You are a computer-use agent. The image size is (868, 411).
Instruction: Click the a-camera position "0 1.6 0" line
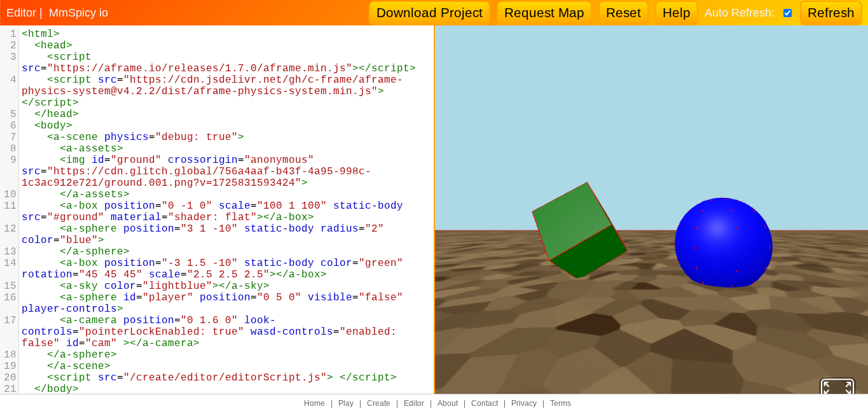point(209,331)
